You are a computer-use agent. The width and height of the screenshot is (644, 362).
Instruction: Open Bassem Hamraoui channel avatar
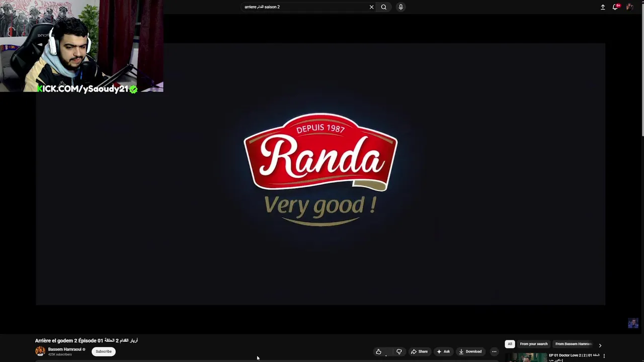[x=40, y=351]
